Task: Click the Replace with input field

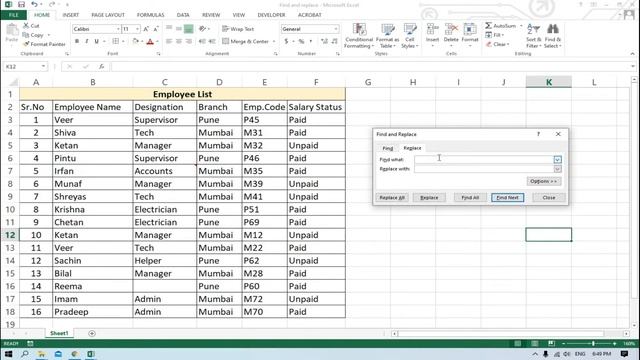Action: click(484, 169)
